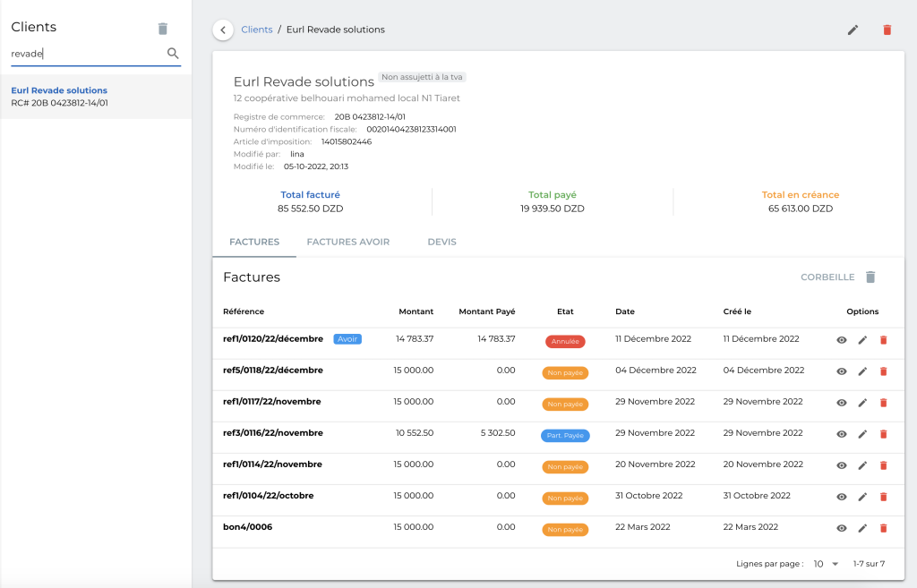Click the Avoir badge on ref1/0120/22/décembre
Image resolution: width=917 pixels, height=588 pixels.
(347, 339)
